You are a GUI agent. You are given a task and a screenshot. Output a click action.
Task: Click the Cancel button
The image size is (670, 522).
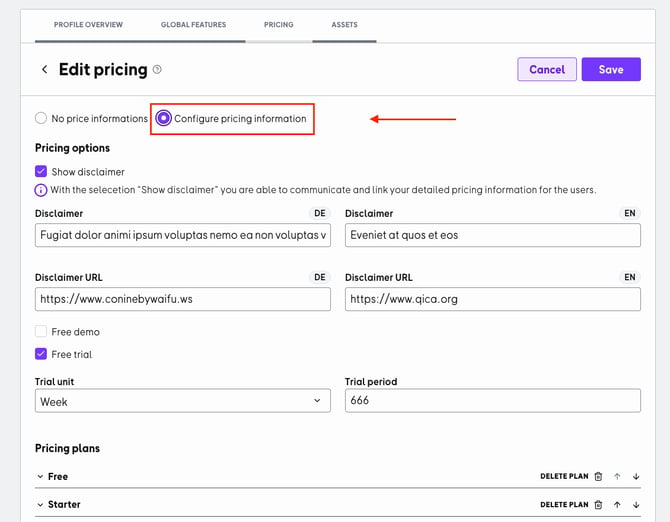coord(547,69)
